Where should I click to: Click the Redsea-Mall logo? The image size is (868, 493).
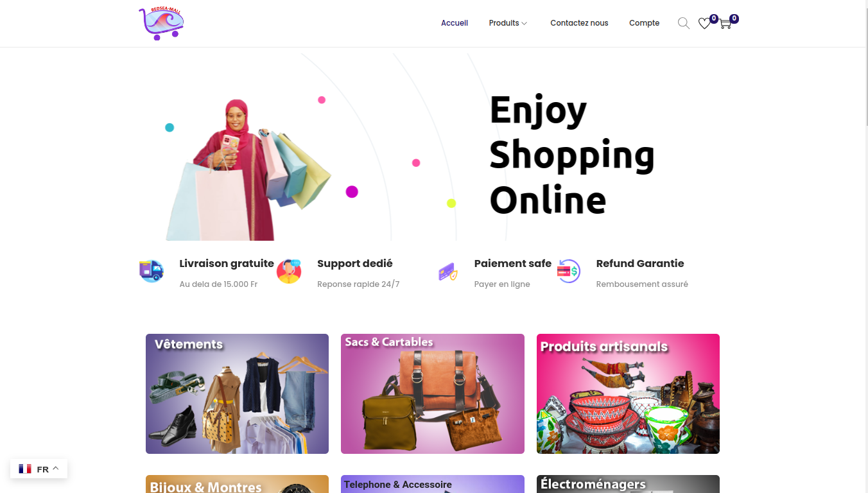[161, 24]
